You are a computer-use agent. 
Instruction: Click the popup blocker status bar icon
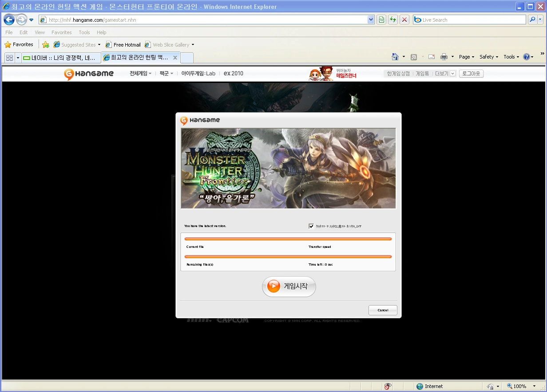pos(388,386)
